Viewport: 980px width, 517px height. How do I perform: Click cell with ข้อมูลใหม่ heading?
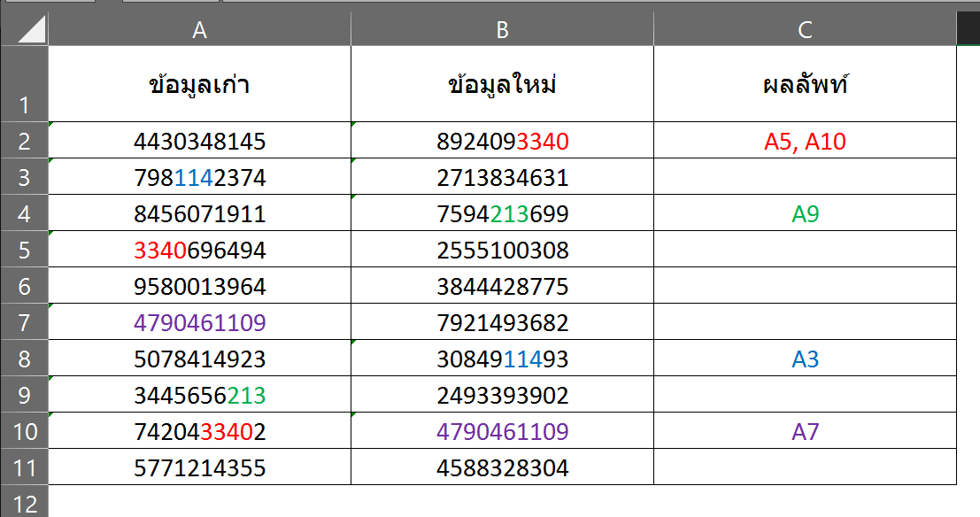[x=503, y=84]
